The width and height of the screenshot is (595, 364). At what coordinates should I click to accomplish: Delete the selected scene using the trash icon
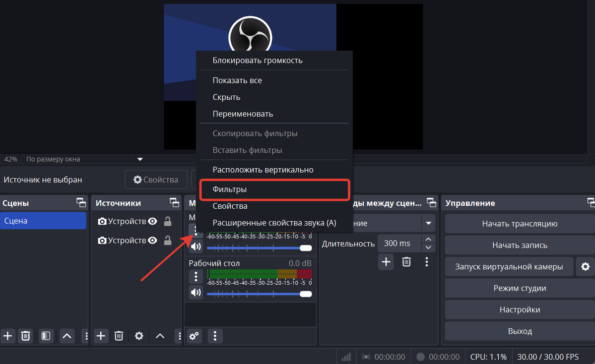[26, 336]
